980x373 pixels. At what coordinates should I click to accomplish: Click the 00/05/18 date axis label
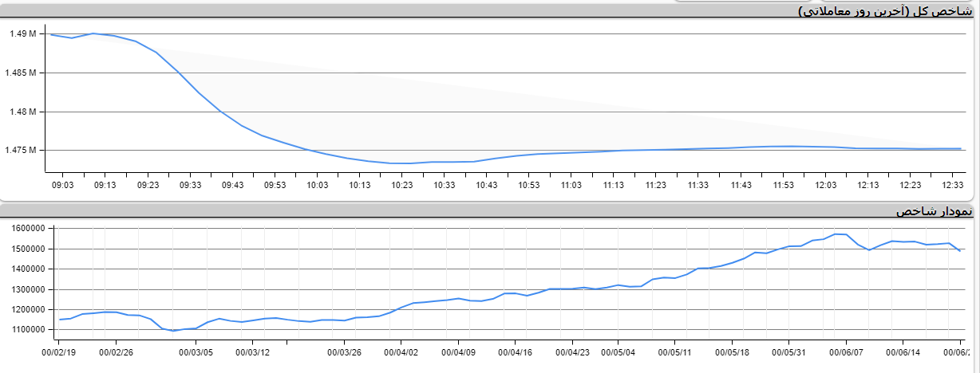click(732, 351)
